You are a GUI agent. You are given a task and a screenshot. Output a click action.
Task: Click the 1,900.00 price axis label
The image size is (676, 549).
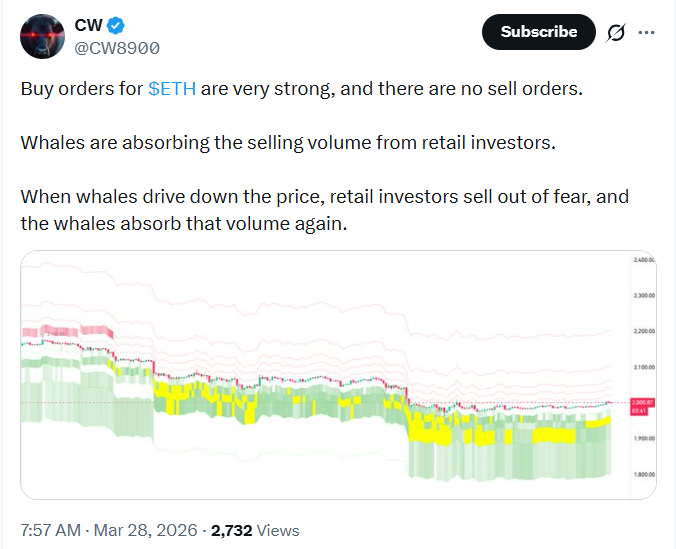coord(641,439)
